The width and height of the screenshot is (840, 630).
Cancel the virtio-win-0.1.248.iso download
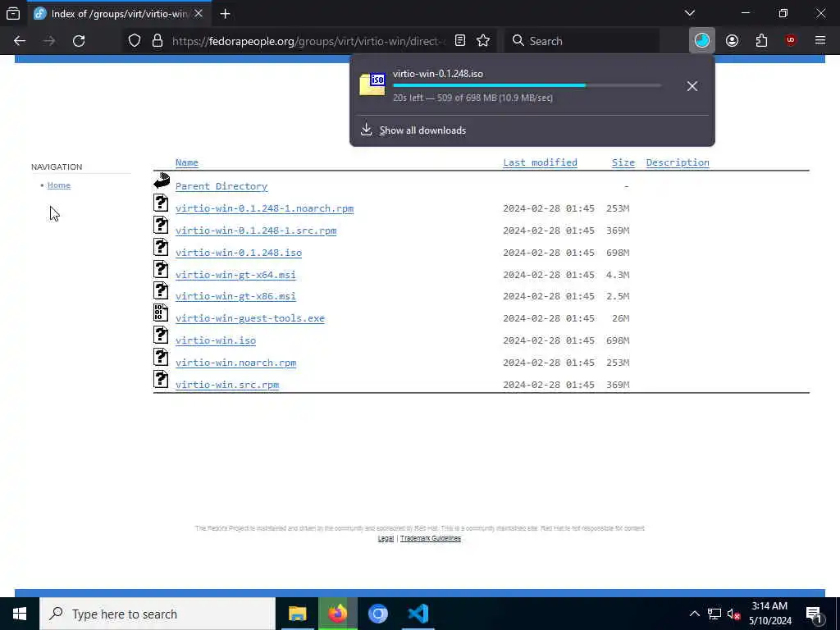(x=692, y=85)
